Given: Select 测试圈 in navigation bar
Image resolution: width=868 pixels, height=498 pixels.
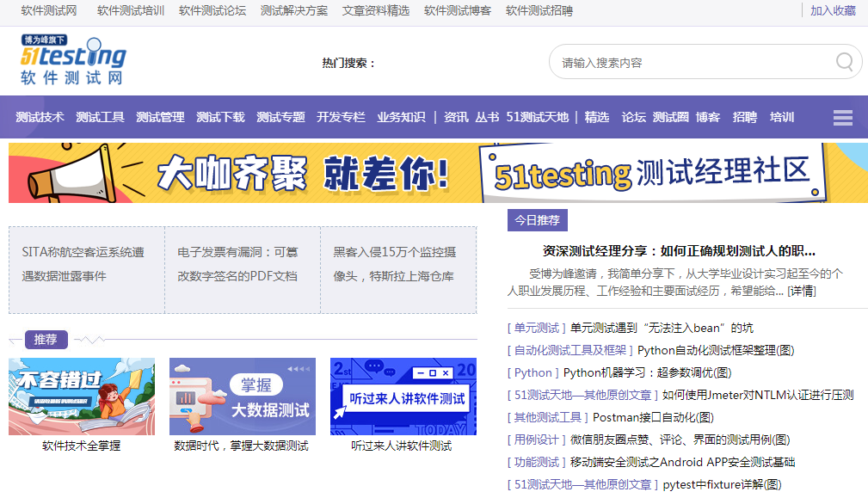Looking at the screenshot, I should pyautogui.click(x=671, y=117).
